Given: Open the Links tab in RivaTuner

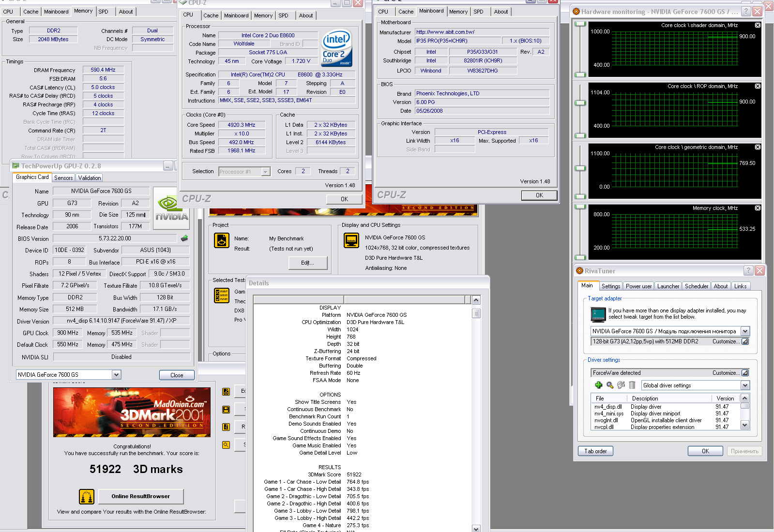Looking at the screenshot, I should 740,286.
